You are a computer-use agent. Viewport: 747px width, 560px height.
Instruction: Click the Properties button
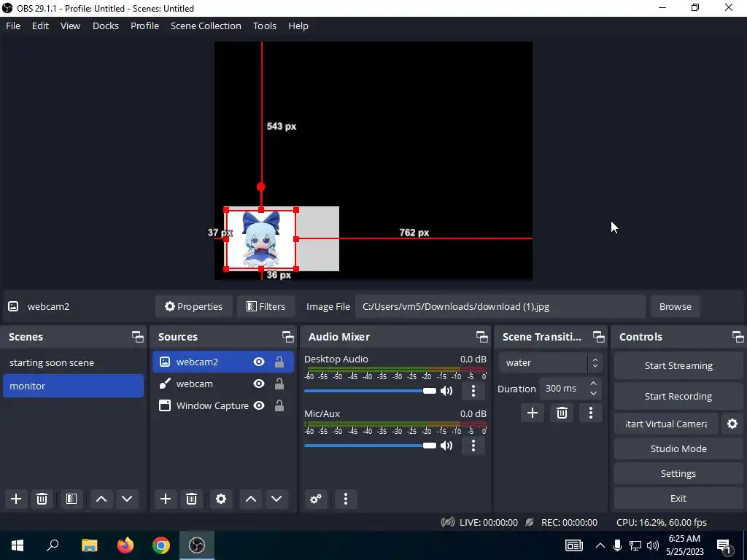(193, 306)
